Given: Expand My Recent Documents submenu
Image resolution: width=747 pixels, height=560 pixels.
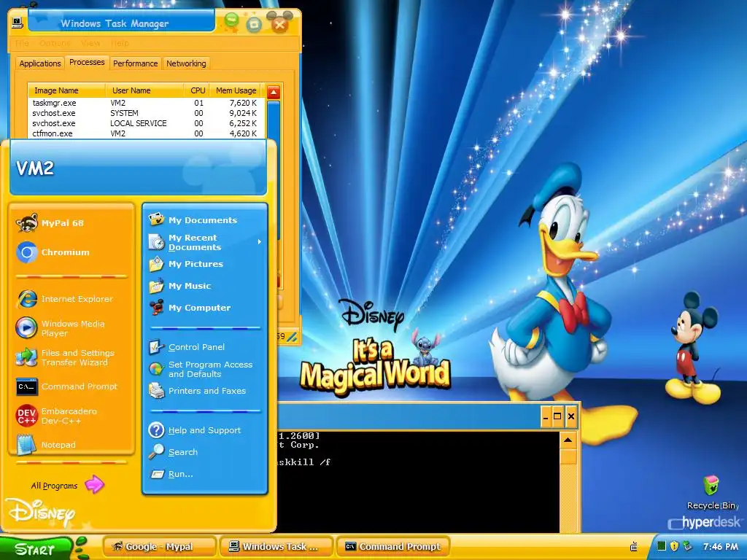Looking at the screenshot, I should coord(205,242).
